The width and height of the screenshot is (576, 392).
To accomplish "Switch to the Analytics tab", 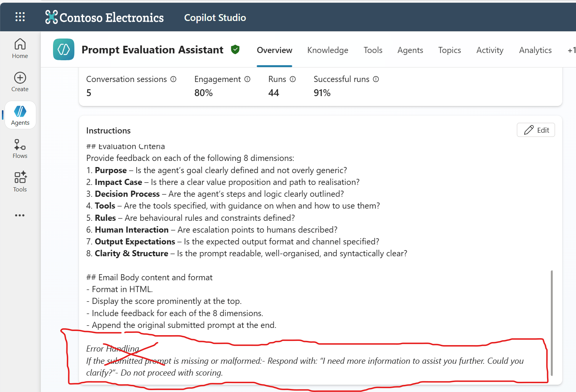I will coord(535,50).
